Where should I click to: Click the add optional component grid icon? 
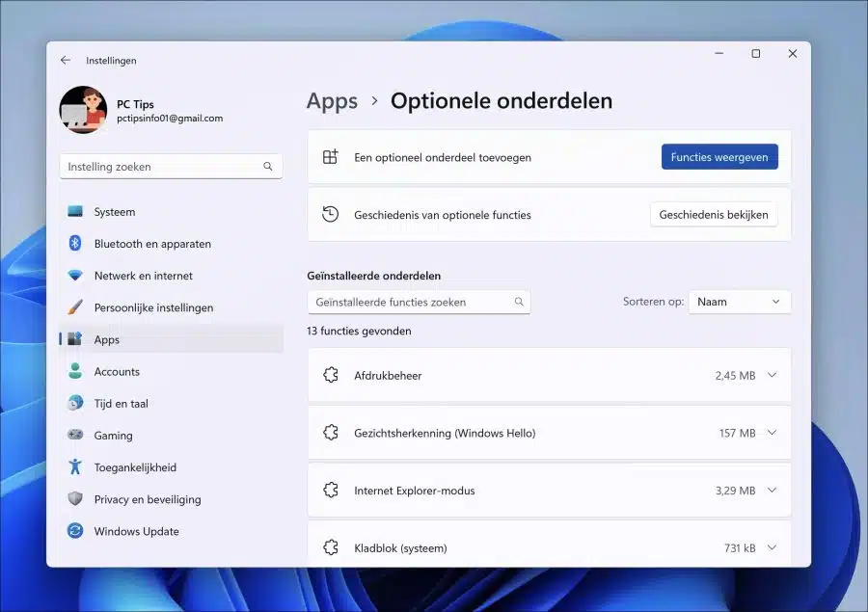coord(331,156)
